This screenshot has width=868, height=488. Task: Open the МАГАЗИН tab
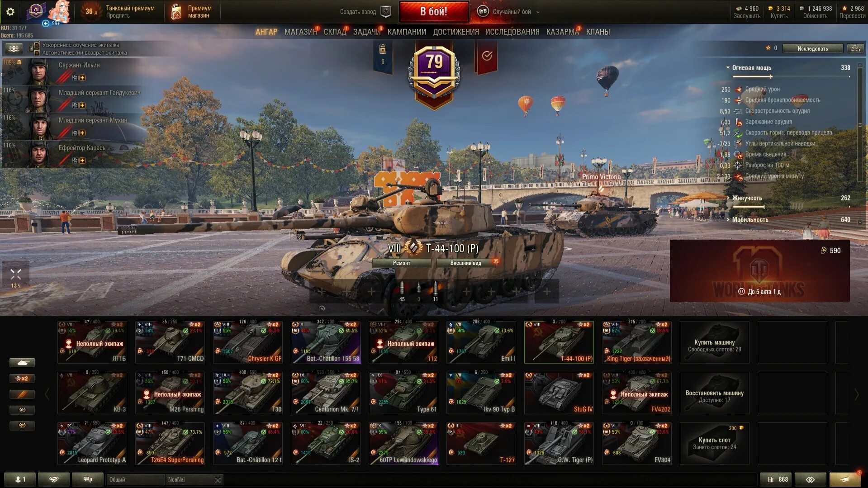pos(300,32)
